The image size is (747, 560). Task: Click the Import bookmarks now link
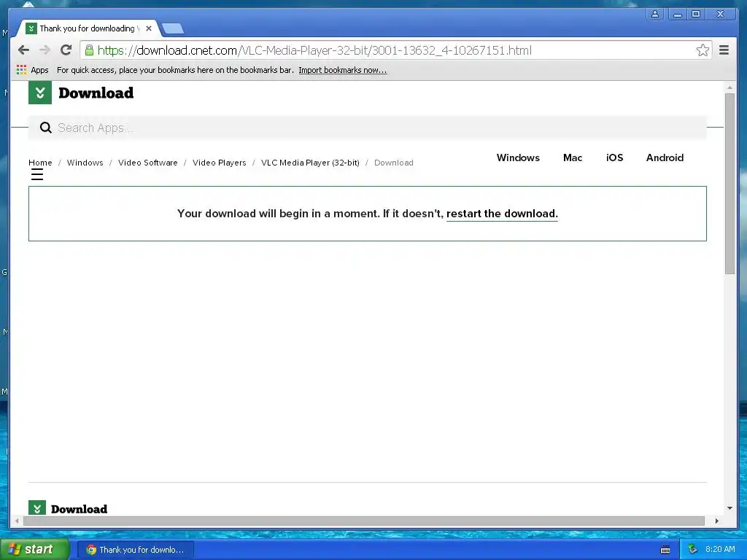pos(343,70)
